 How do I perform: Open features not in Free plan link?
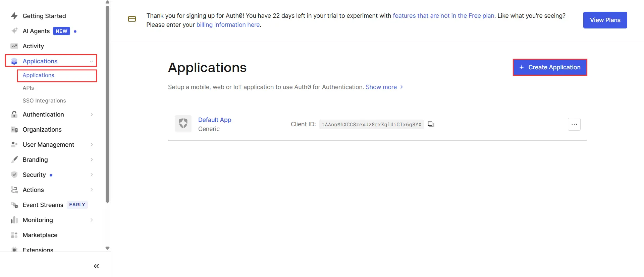443,15
